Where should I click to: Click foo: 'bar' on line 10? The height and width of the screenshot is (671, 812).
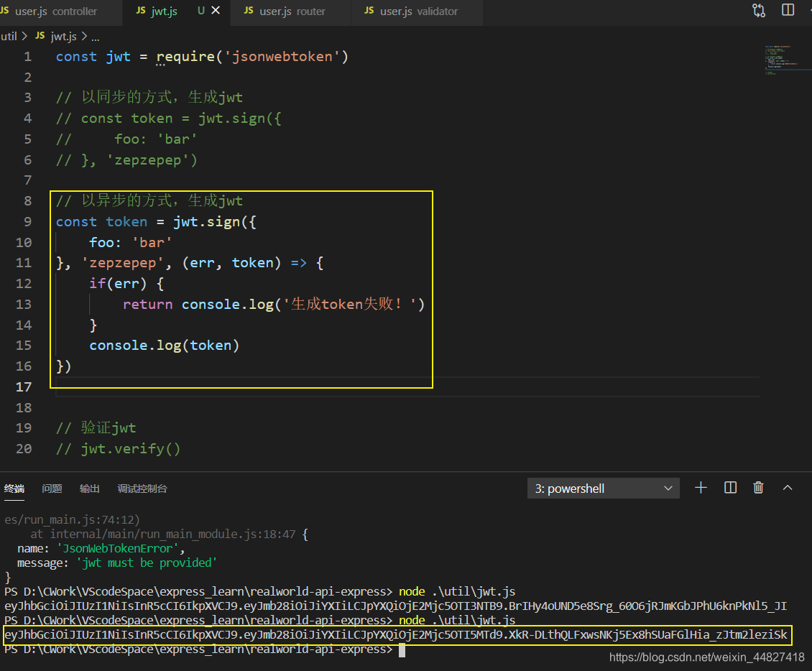click(131, 242)
